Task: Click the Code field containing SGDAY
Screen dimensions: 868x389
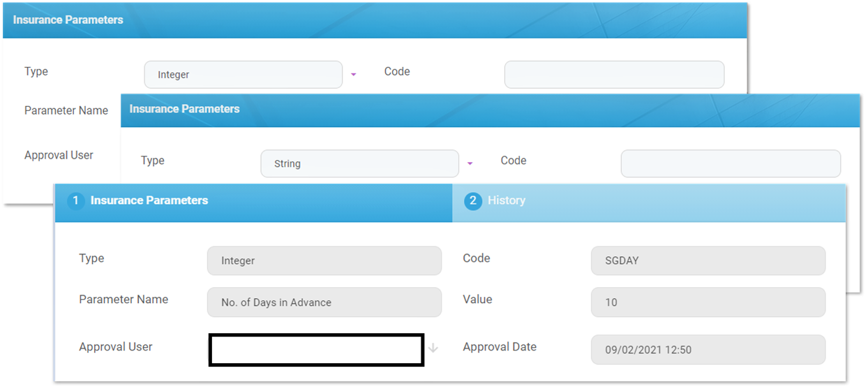Action: point(708,260)
